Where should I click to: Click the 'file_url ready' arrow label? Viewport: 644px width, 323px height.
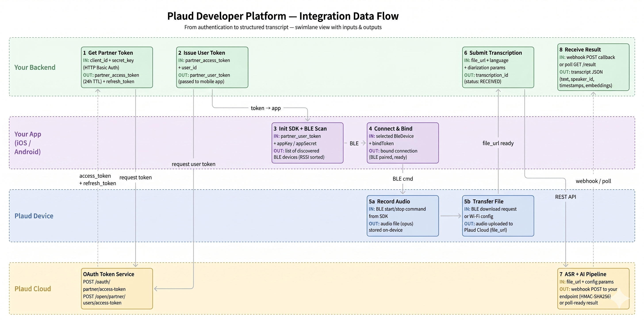[x=498, y=143]
